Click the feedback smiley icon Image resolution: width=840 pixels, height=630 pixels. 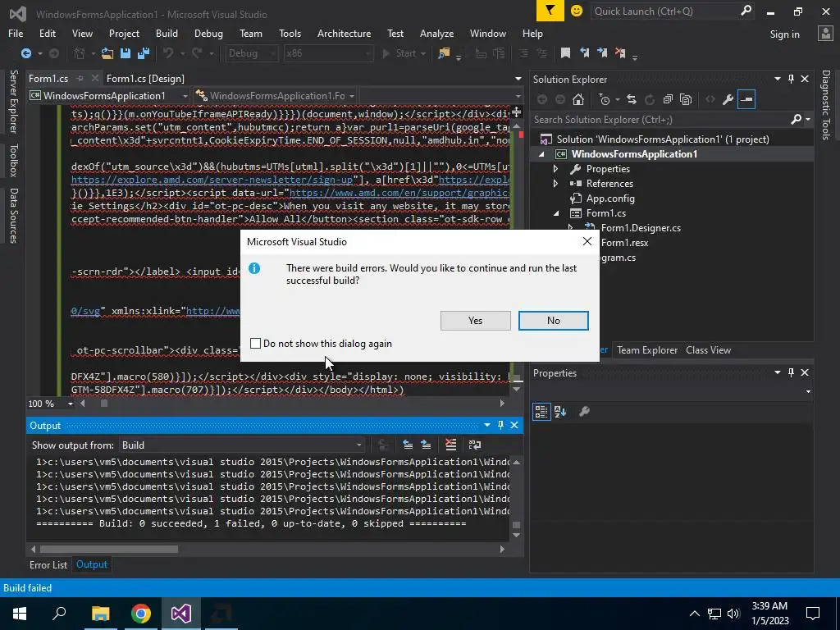point(577,11)
